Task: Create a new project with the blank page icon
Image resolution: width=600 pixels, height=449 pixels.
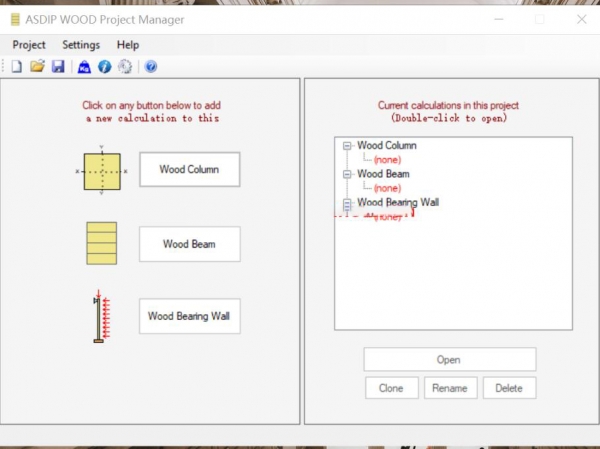Action: 16,67
